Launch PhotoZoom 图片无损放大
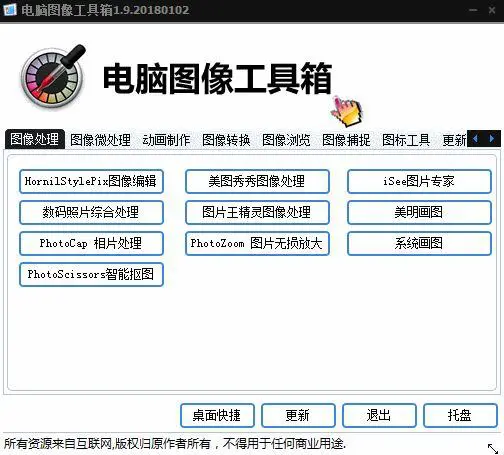 pos(257,243)
